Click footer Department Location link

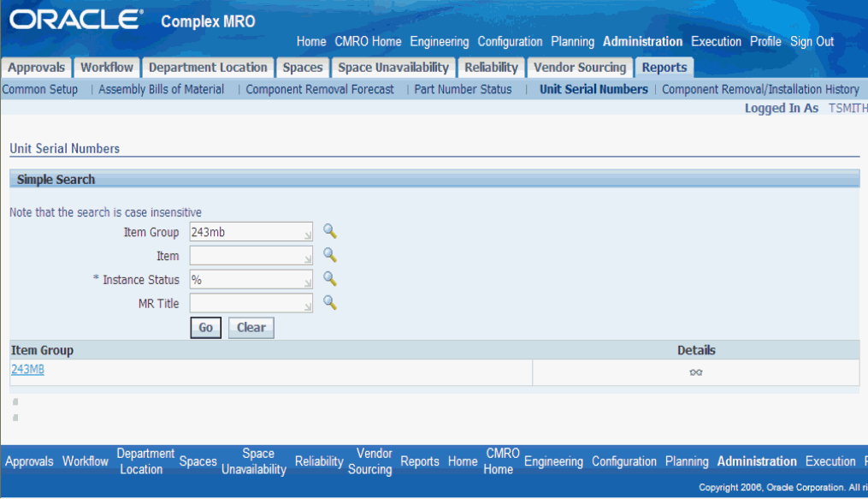point(145,460)
